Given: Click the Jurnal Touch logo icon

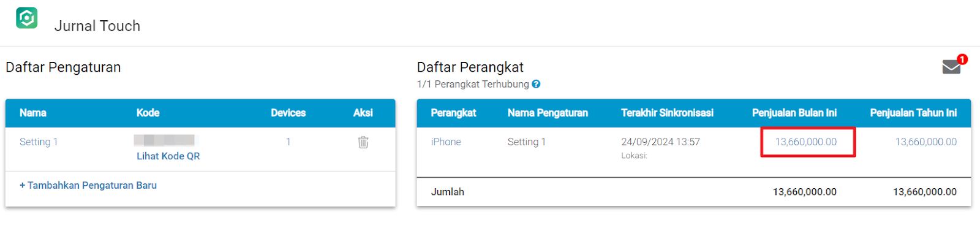Looking at the screenshot, I should 27,18.
